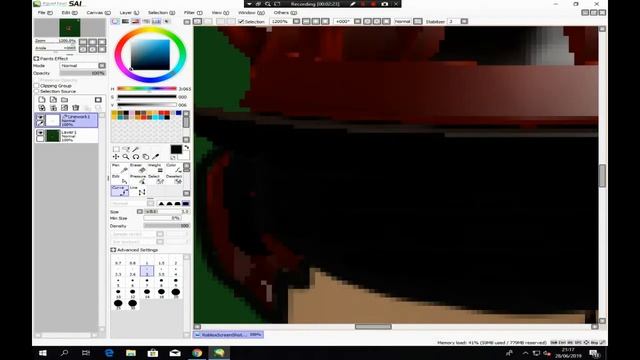
Task: Show the color wheel panel icon
Action: [x=116, y=21]
